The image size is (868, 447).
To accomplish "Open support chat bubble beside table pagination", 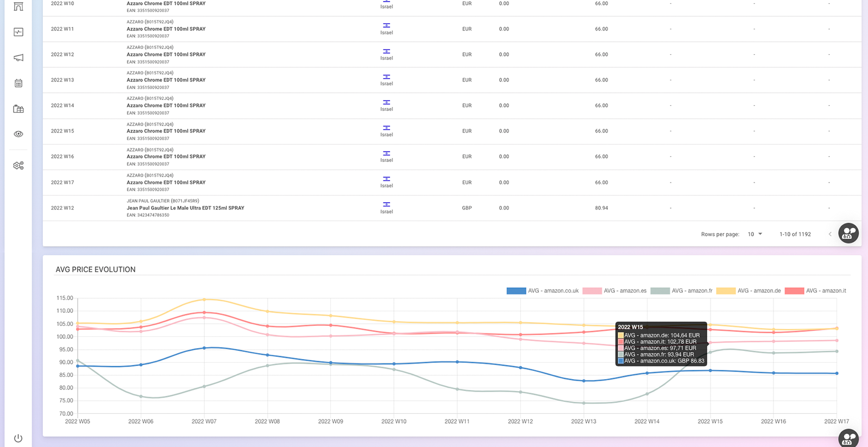I will pos(848,234).
